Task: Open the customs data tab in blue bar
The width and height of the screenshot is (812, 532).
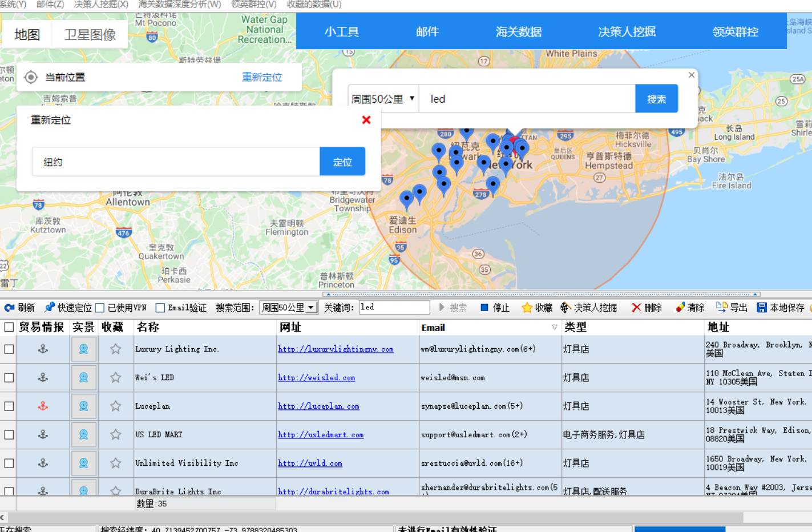Action: (x=518, y=32)
